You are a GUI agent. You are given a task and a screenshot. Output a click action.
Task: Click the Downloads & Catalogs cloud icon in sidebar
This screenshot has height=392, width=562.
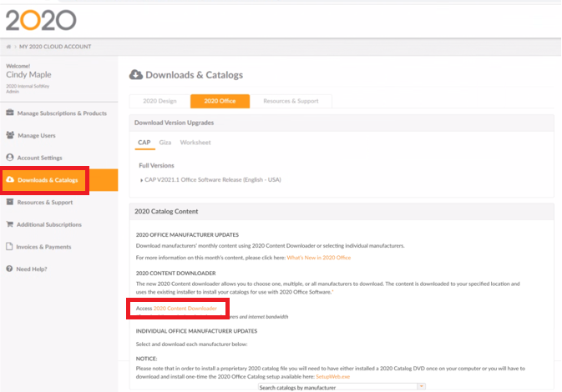point(10,179)
